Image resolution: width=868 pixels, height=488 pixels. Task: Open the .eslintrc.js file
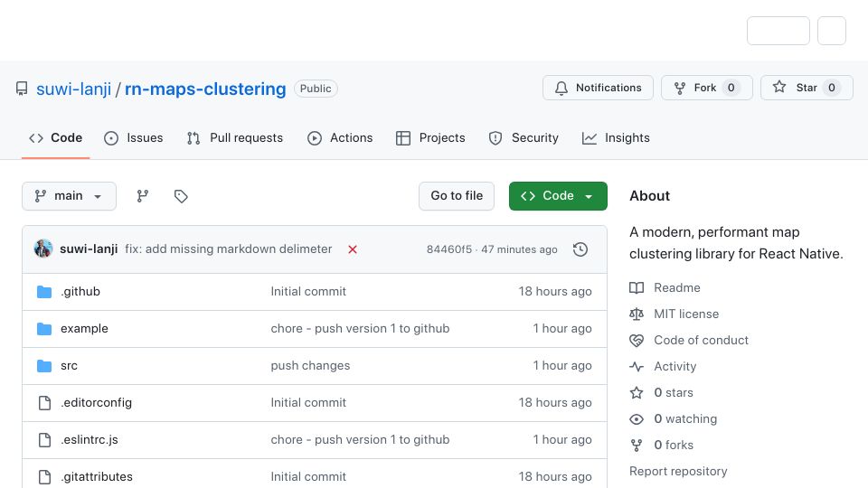(x=90, y=440)
